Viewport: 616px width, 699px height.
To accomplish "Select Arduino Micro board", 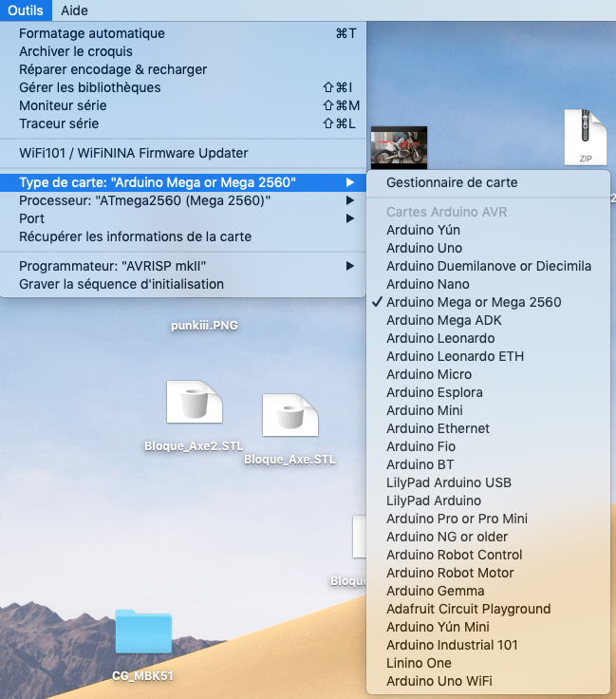I will click(488, 374).
